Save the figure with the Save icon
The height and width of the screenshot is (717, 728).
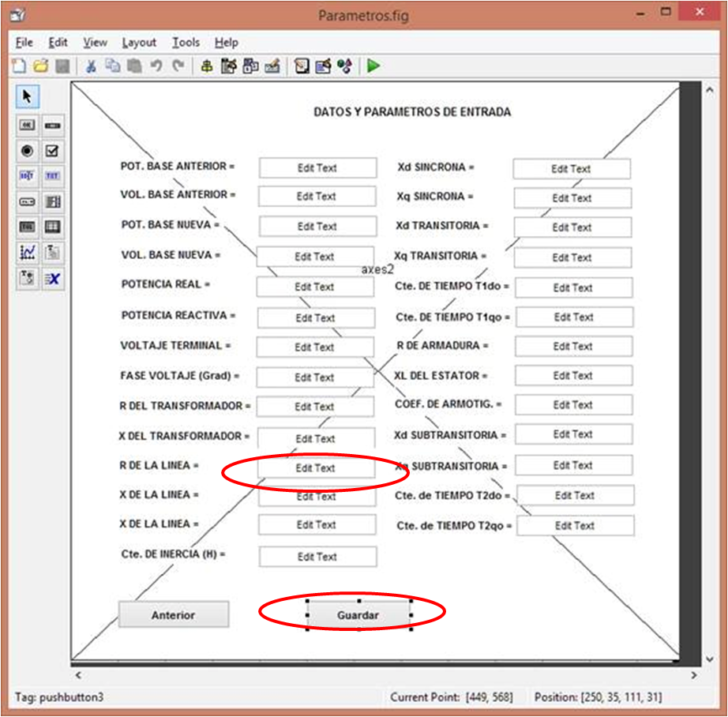(x=62, y=66)
